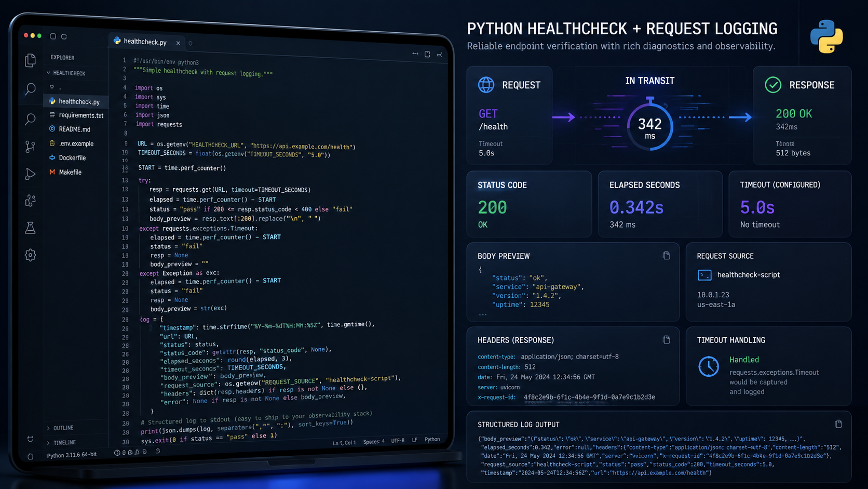Click the x-request-id header value

tap(589, 397)
